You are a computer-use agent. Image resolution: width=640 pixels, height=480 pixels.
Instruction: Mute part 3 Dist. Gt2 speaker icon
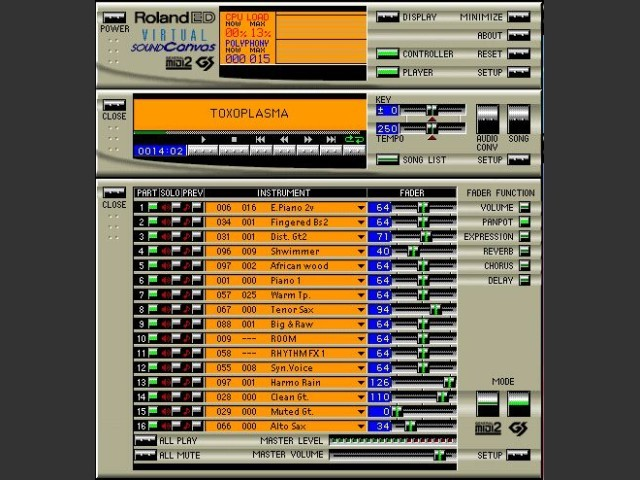166,236
